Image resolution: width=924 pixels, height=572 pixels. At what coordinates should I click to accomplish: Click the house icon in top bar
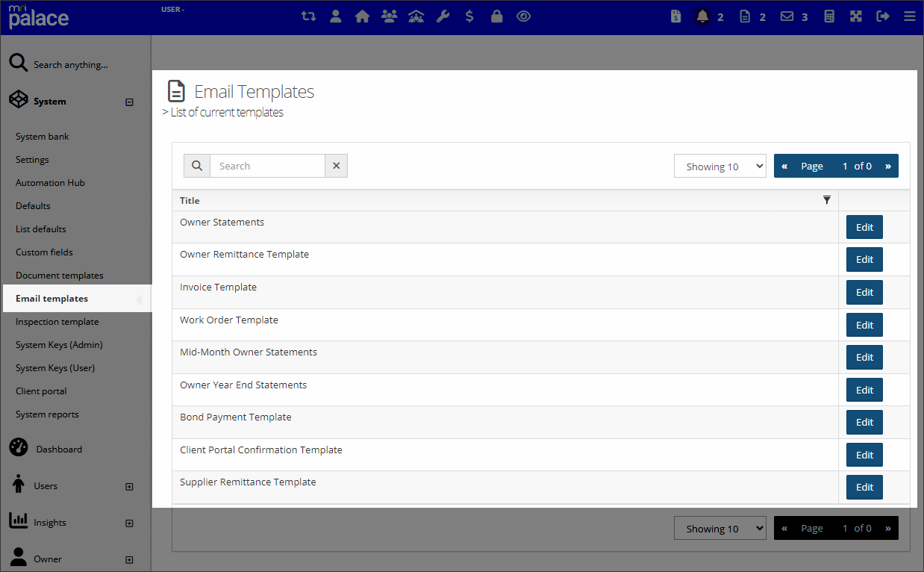click(x=363, y=16)
